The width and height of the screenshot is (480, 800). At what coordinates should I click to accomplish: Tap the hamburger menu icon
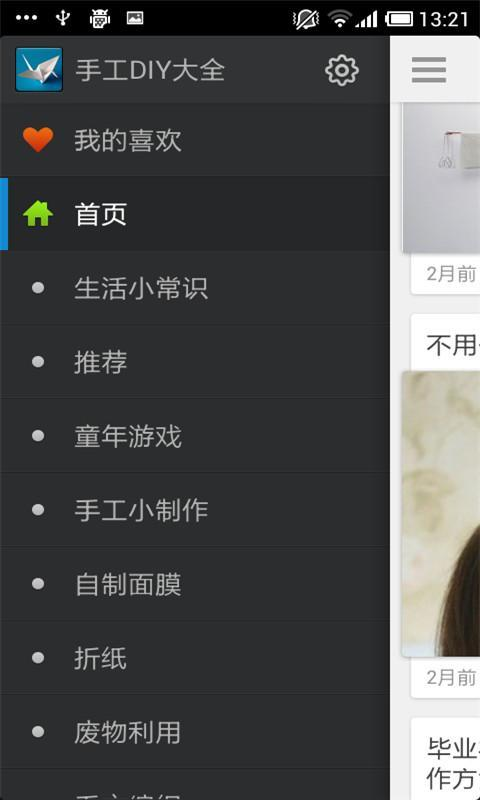coord(428,70)
